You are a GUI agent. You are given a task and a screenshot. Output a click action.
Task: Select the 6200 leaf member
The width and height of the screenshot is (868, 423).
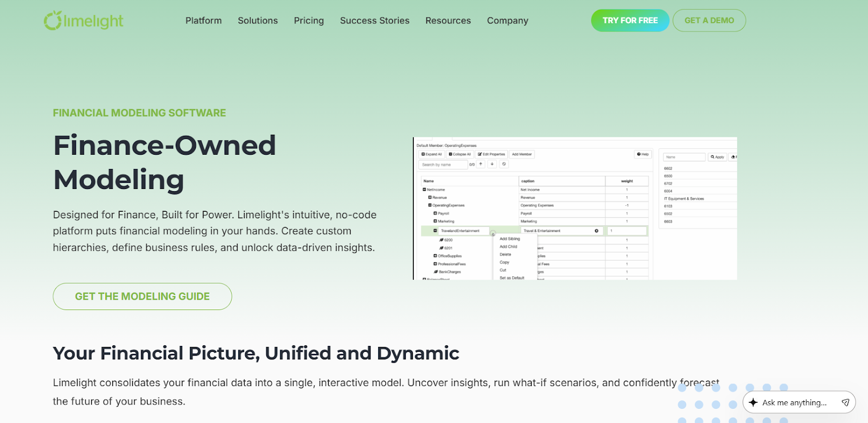pos(446,240)
